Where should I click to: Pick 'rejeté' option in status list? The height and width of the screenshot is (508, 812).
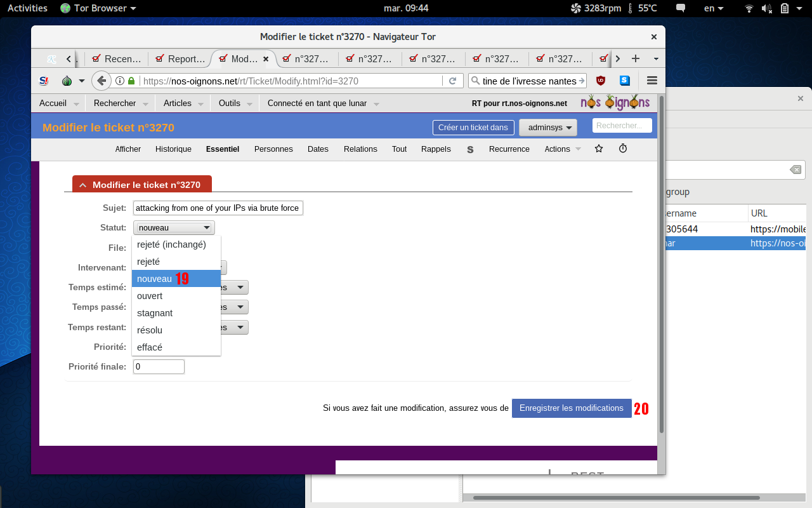[148, 262]
